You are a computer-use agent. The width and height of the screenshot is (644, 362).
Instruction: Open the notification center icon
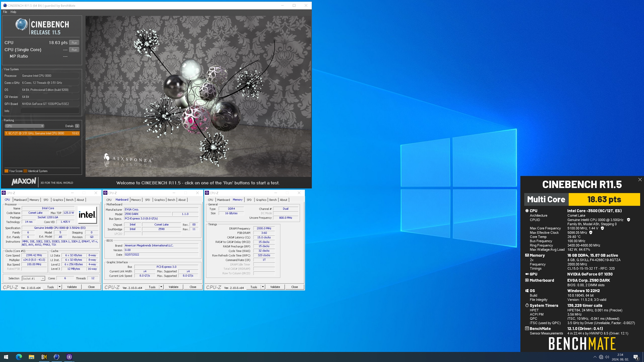(x=636, y=357)
